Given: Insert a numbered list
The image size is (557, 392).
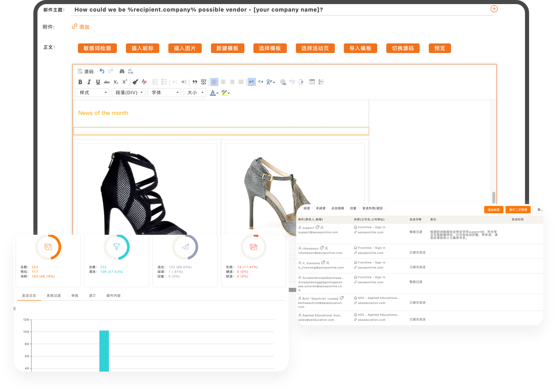Looking at the screenshot, I should [155, 82].
